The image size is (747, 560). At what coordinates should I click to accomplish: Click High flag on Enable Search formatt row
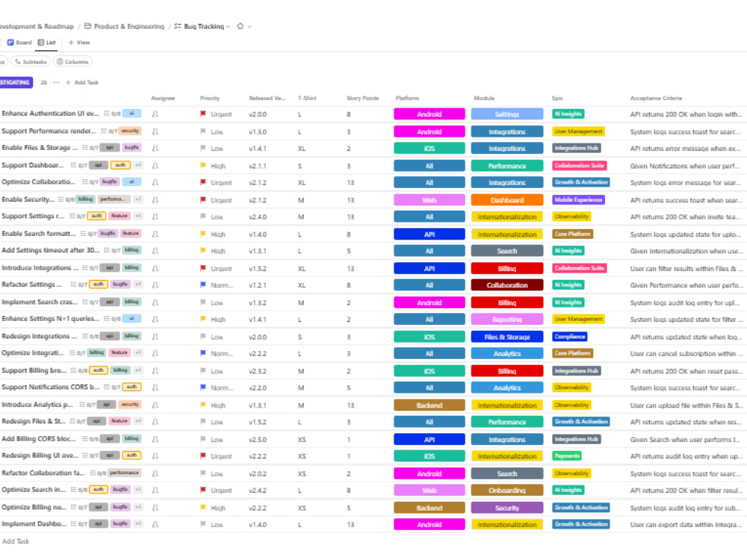pyautogui.click(x=203, y=234)
